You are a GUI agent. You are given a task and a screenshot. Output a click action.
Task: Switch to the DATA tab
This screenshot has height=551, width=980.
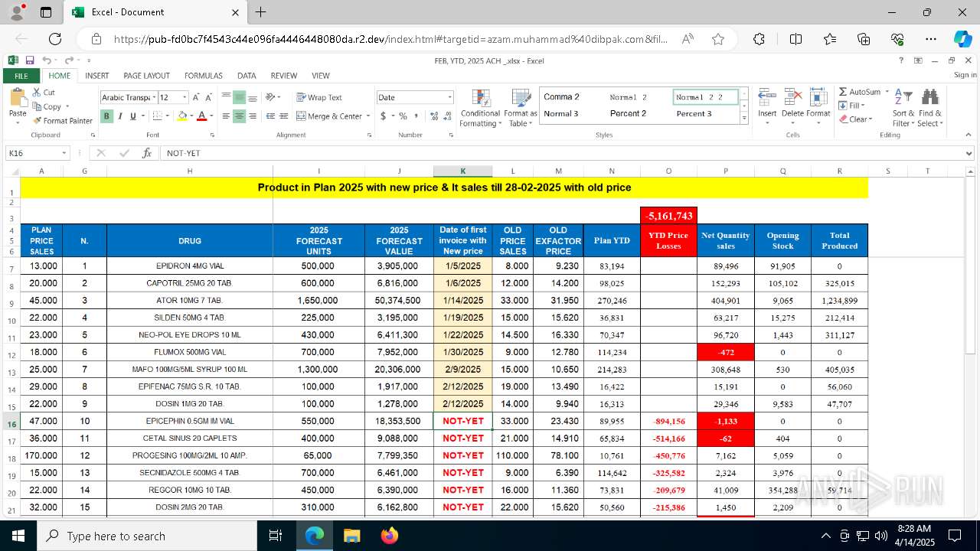click(247, 76)
